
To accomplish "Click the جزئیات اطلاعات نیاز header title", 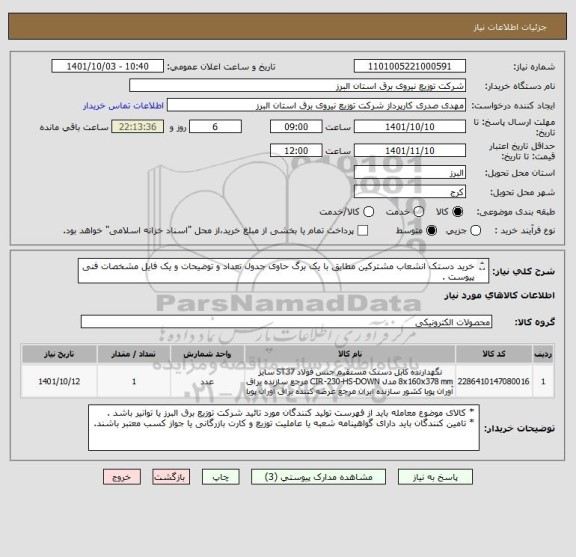I will tap(510, 27).
